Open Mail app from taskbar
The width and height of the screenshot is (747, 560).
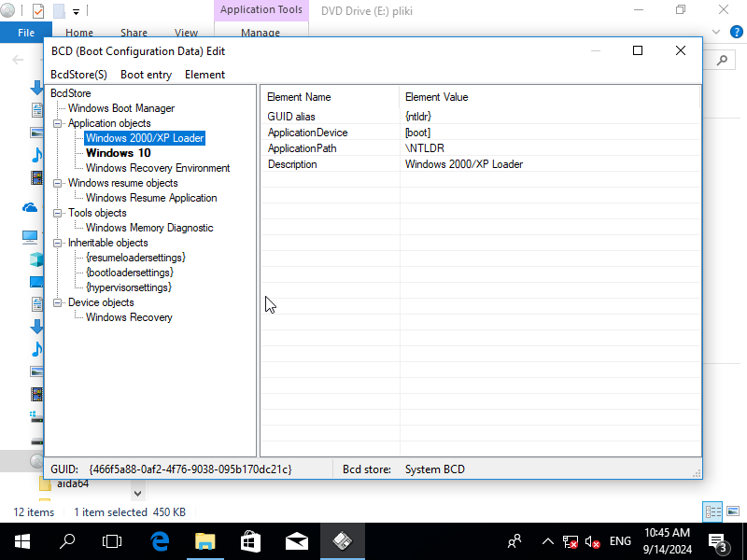click(296, 541)
